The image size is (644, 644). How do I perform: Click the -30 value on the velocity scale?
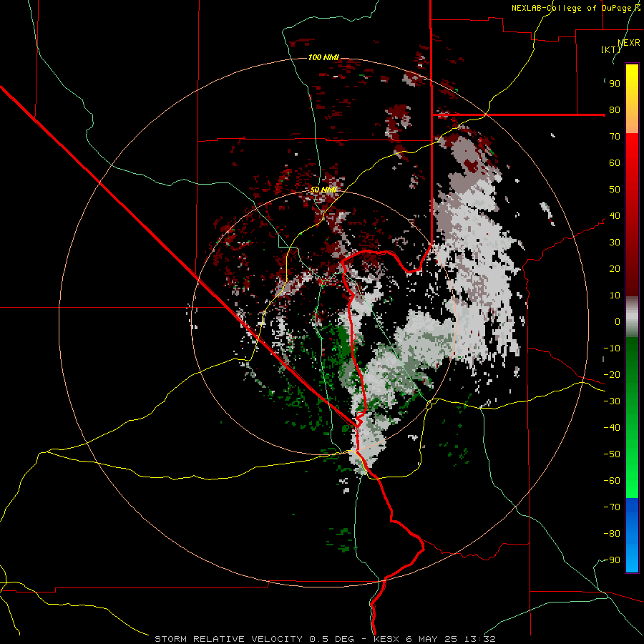pos(612,401)
